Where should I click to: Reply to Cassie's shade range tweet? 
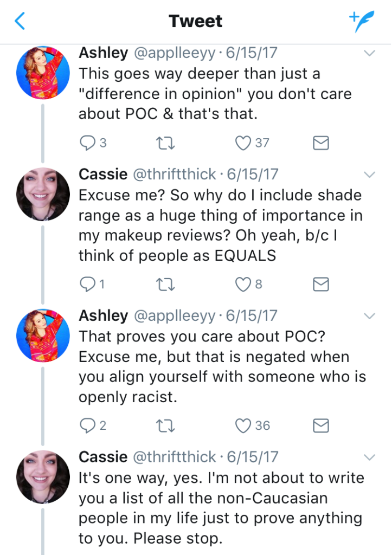pos(87,284)
